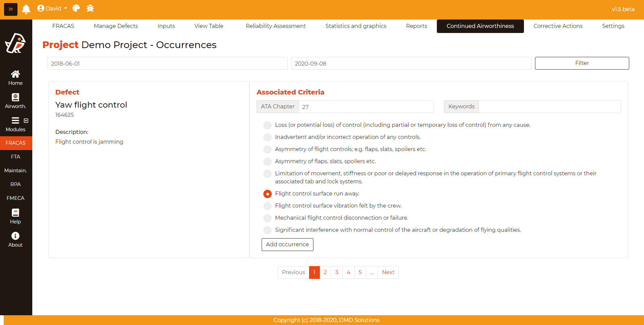Expand the sidebar with double-chevron button
The width and height of the screenshot is (644, 325).
tap(11, 9)
